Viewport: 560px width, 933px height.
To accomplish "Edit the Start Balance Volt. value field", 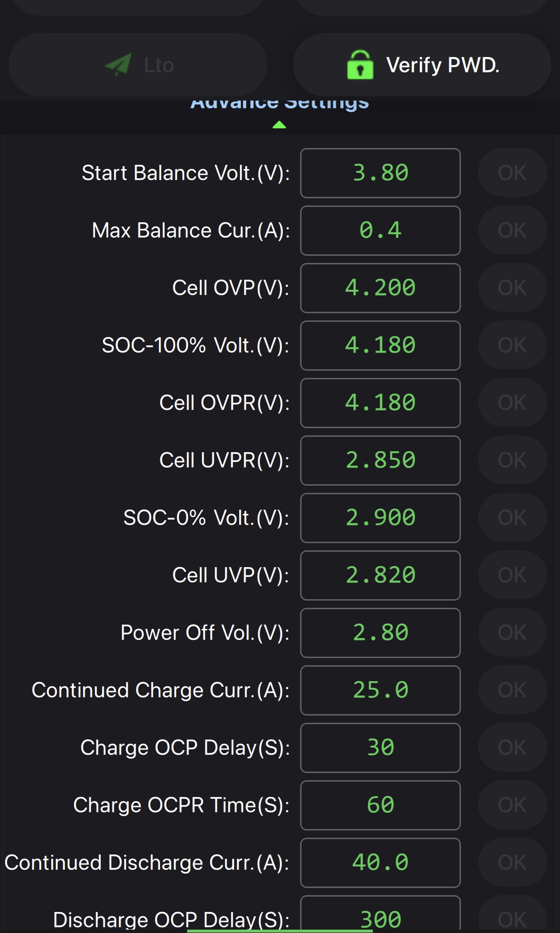I will click(x=380, y=173).
